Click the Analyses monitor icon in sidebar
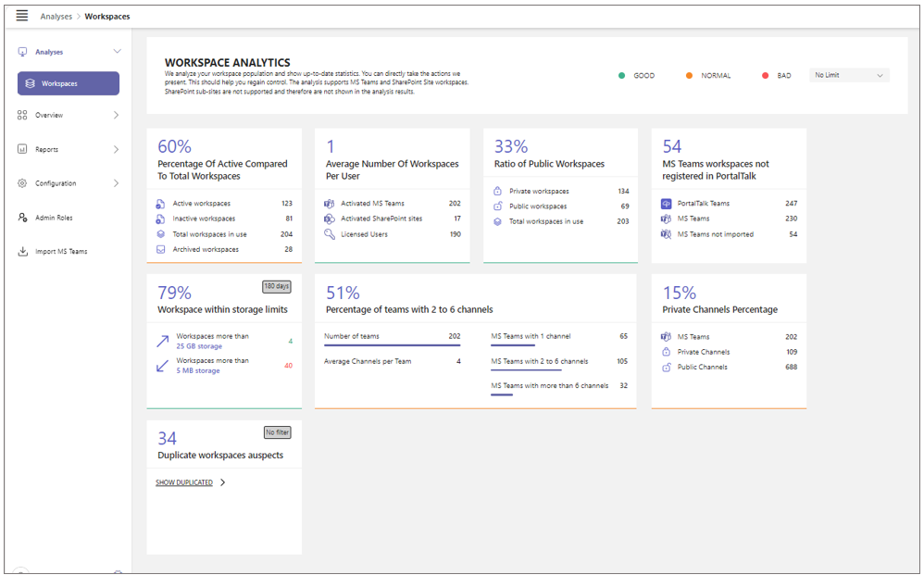The image size is (924, 575). (22, 52)
